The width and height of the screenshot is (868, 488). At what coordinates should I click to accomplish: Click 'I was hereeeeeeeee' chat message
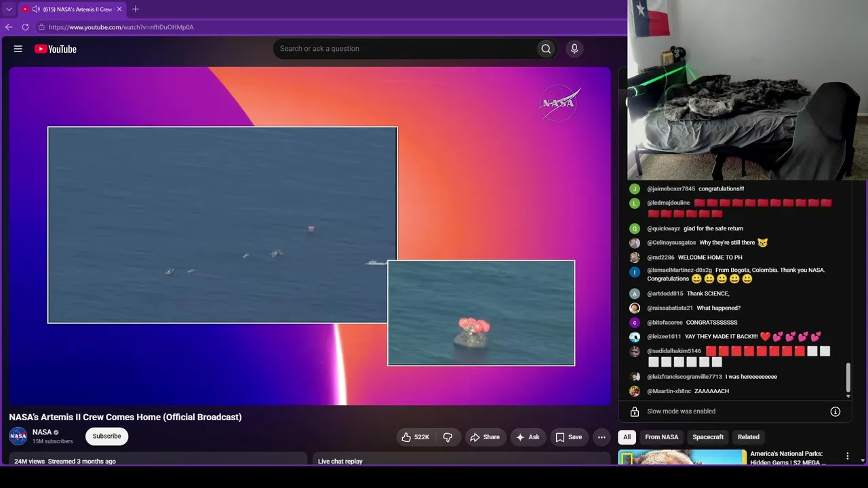coord(751,377)
